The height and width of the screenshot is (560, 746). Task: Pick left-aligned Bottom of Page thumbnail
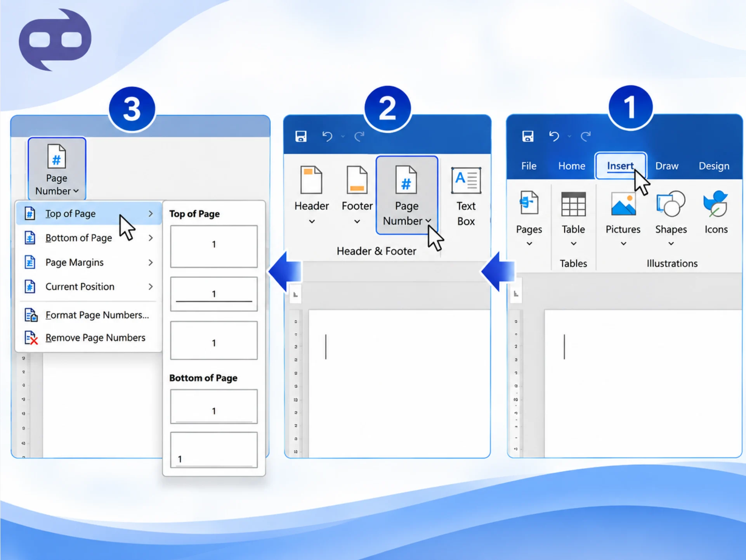tap(214, 450)
